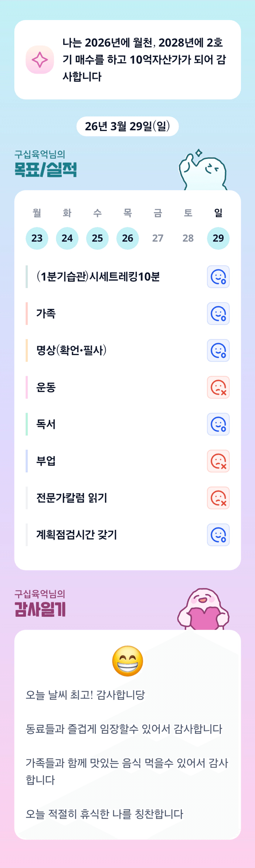Image resolution: width=255 pixels, height=868 pixels.
Task: Click the white ghost mascot character
Action: 203,171
